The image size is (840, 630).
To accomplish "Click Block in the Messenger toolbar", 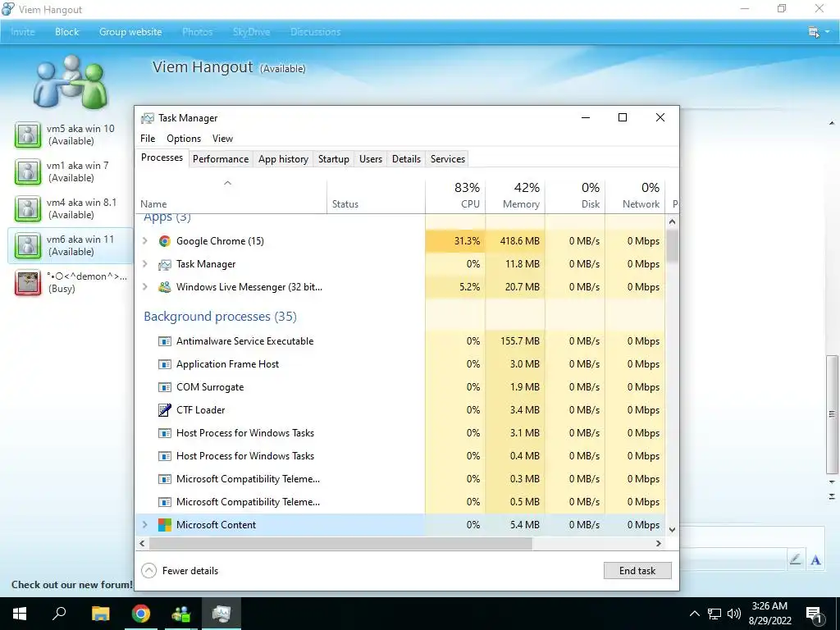I will tap(67, 32).
